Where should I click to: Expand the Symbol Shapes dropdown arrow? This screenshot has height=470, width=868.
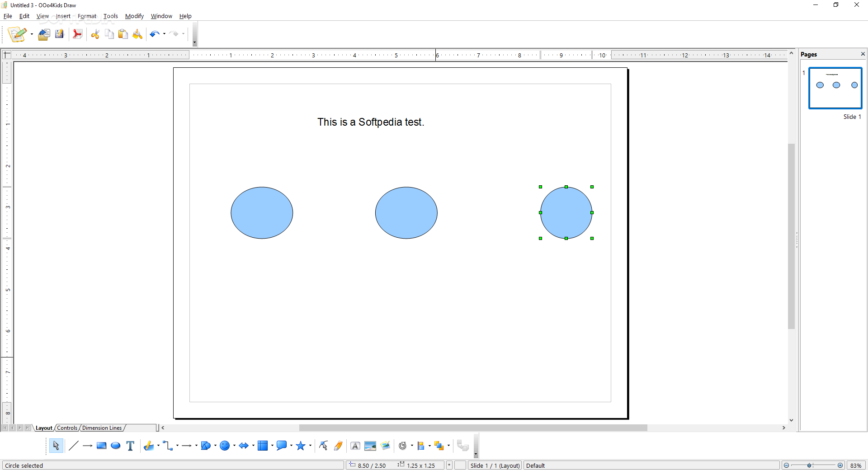coord(234,446)
